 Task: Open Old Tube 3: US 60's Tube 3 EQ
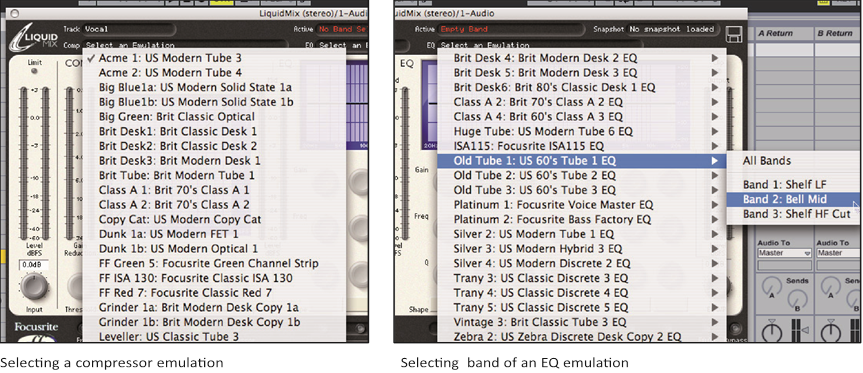[x=582, y=190]
